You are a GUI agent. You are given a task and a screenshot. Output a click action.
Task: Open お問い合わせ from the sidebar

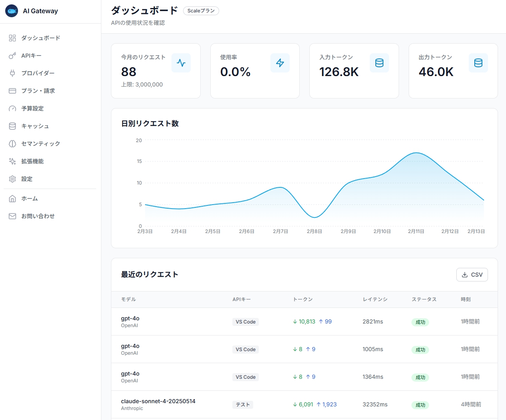click(38, 216)
